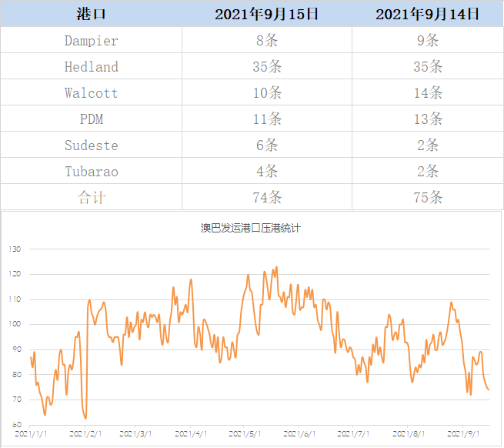Click the chart title 澳巴发运港口压港统计
This screenshot has width=504, height=448.
(x=251, y=228)
